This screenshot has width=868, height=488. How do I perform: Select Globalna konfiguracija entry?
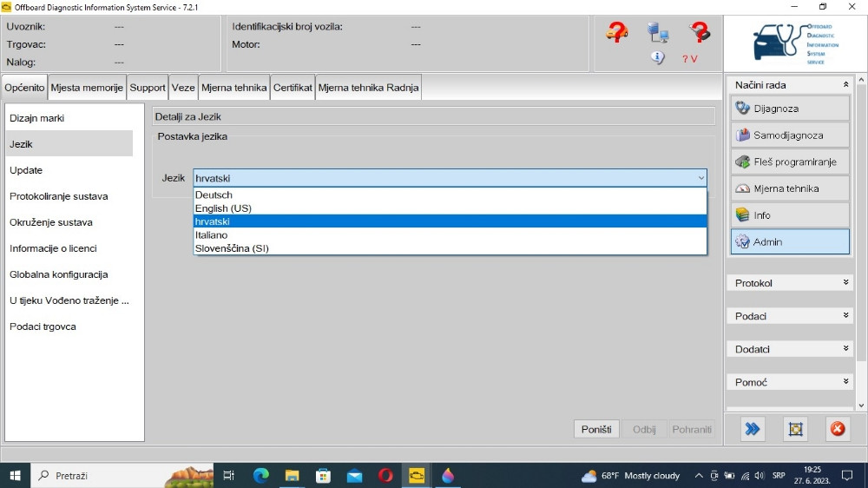coord(69,274)
